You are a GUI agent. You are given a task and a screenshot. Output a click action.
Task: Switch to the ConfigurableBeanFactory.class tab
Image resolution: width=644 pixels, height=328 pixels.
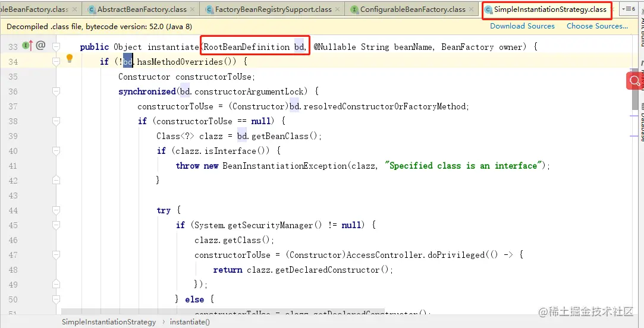[413, 10]
